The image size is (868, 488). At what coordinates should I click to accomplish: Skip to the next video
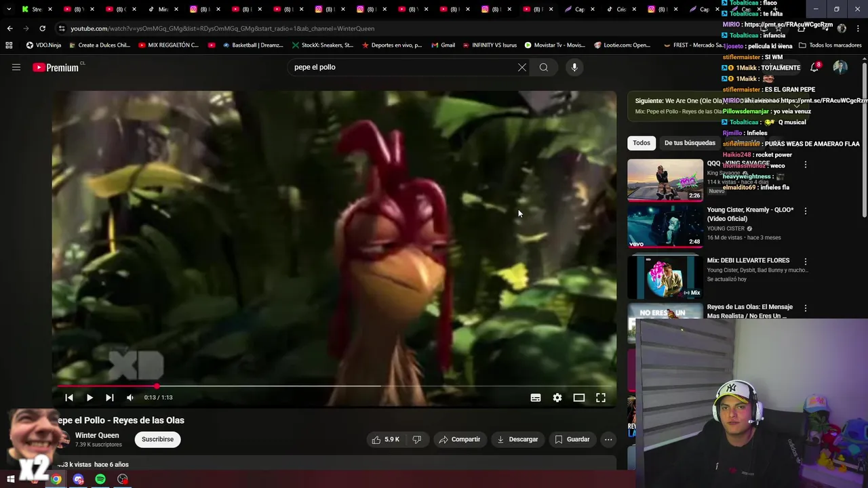pyautogui.click(x=110, y=398)
